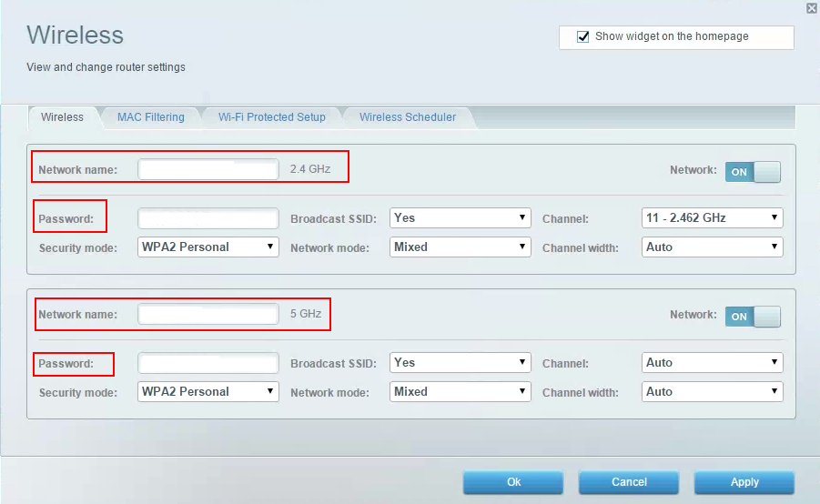
Task: Click the Ok button
Action: 513,482
